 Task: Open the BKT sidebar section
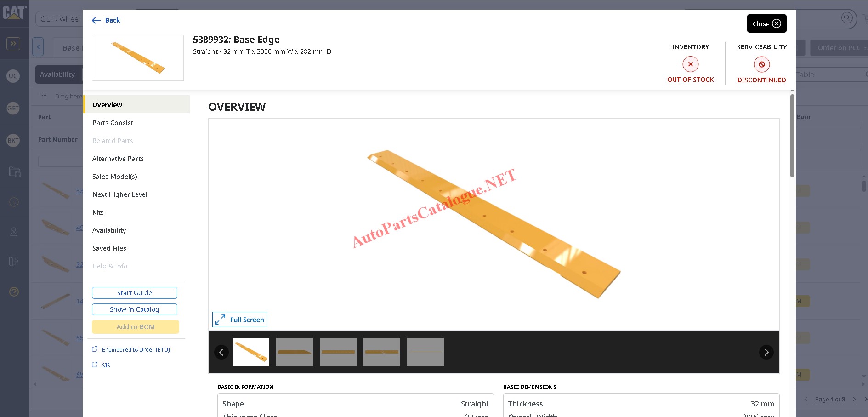(13, 140)
